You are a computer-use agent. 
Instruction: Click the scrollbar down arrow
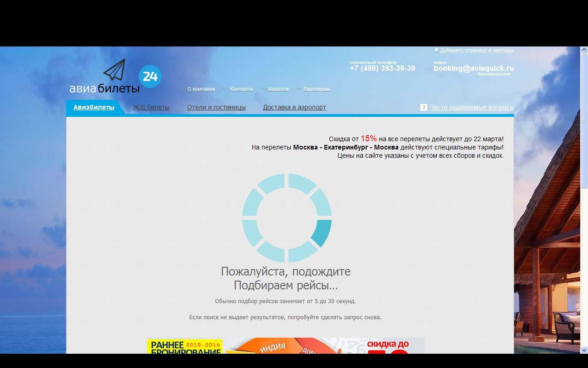[x=584, y=350]
